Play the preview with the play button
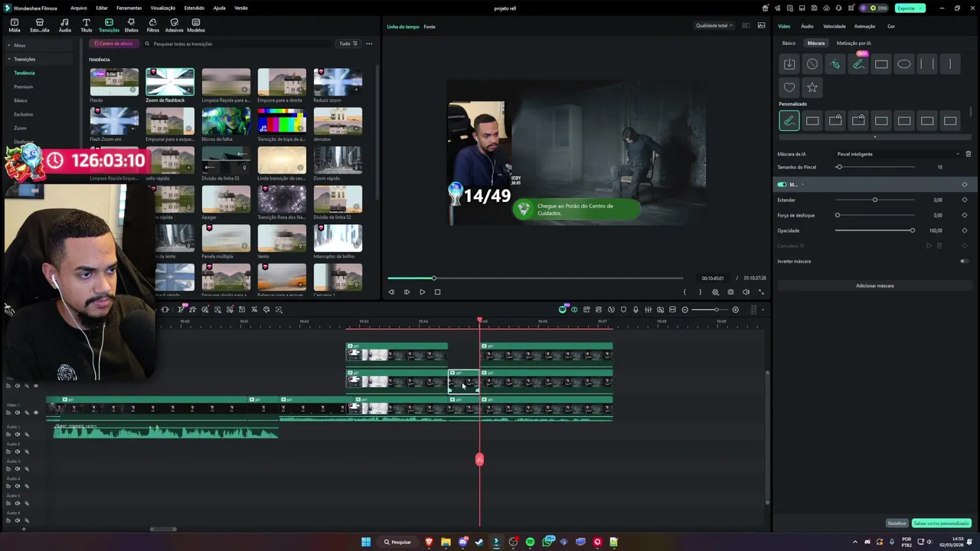Image resolution: width=980 pixels, height=551 pixels. pos(422,292)
